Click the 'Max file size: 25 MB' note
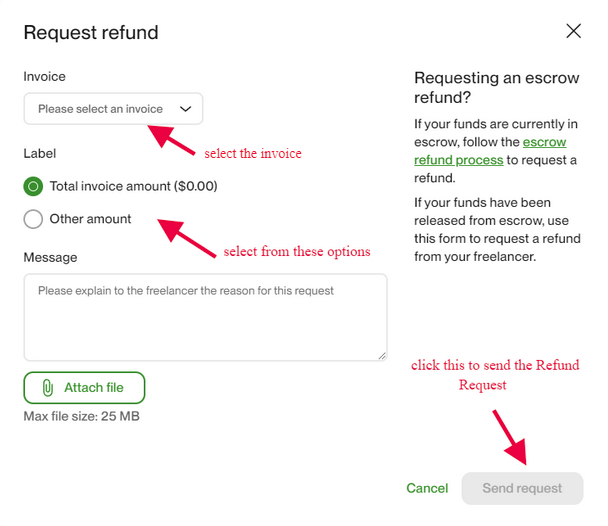 coord(82,416)
